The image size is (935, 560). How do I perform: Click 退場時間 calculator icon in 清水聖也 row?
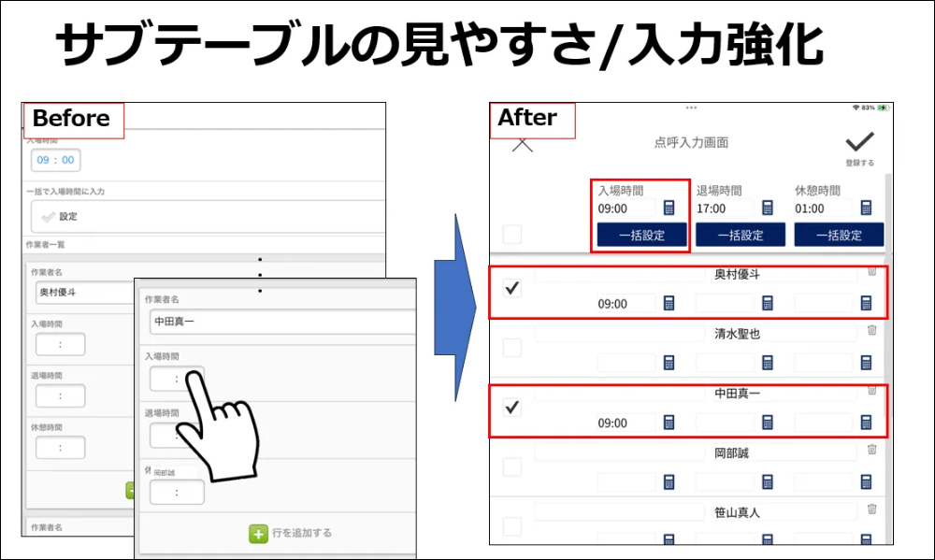coord(768,363)
